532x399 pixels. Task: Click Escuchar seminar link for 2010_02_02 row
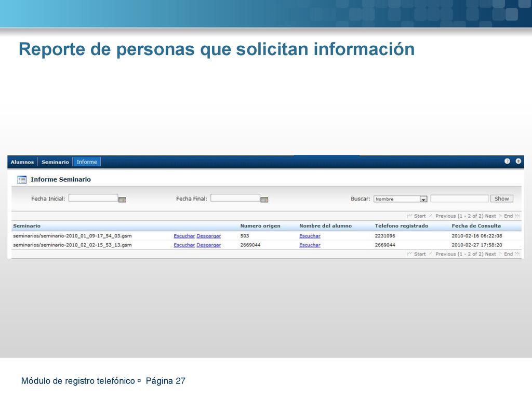[184, 245]
